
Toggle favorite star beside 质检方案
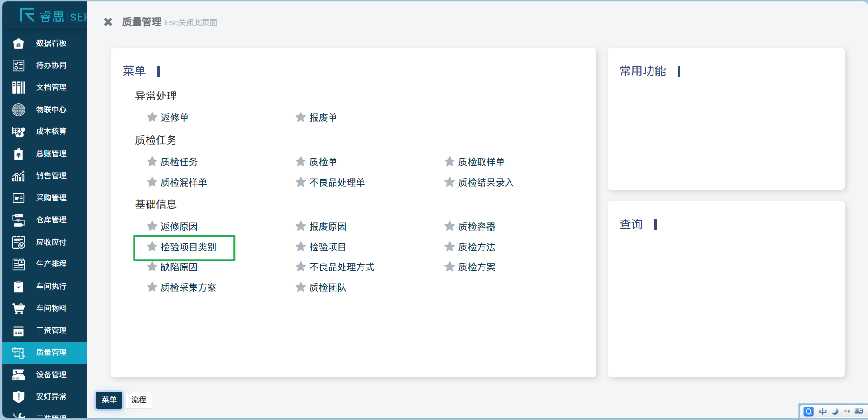pyautogui.click(x=449, y=267)
